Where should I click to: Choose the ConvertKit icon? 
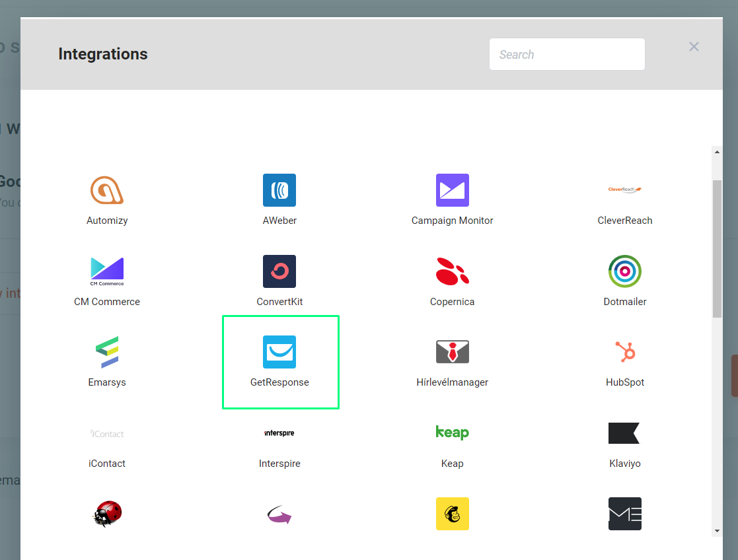(x=279, y=271)
